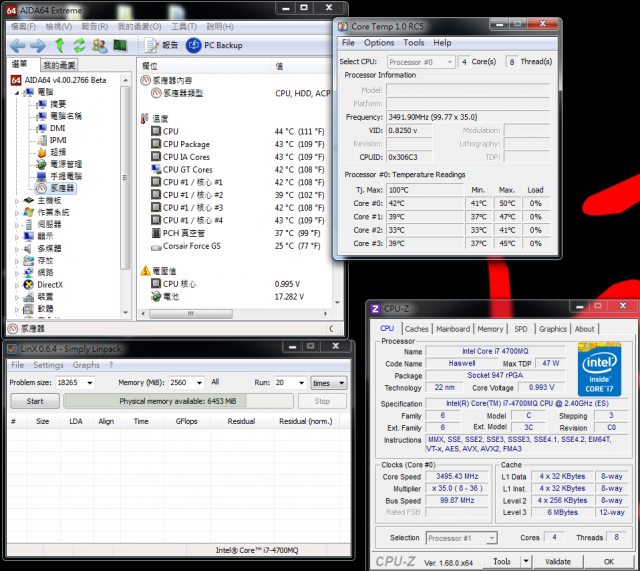
Task: Open the Options menu in Core Temp
Action: click(379, 43)
